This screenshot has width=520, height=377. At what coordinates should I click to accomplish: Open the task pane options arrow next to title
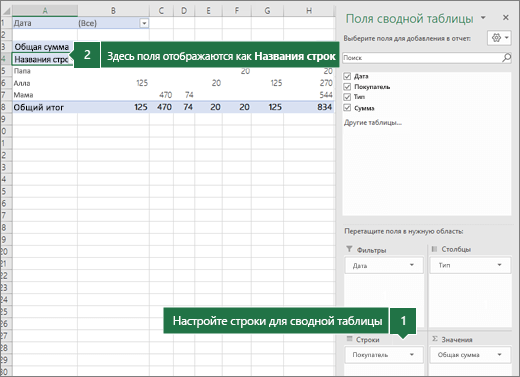click(x=483, y=18)
